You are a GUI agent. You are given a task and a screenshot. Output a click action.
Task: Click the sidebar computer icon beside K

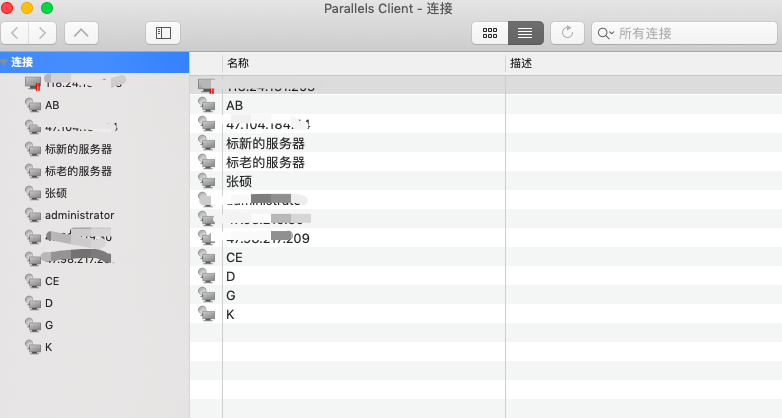click(33, 347)
